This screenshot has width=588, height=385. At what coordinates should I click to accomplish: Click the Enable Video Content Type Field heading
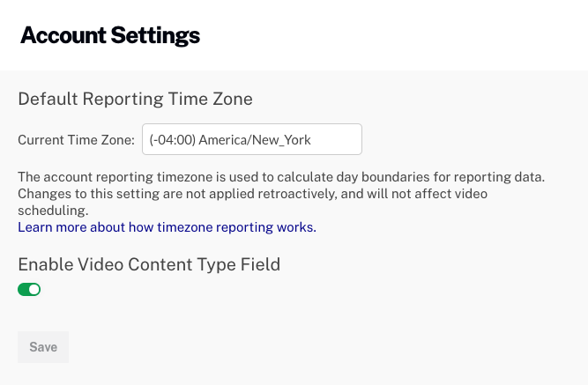click(149, 263)
